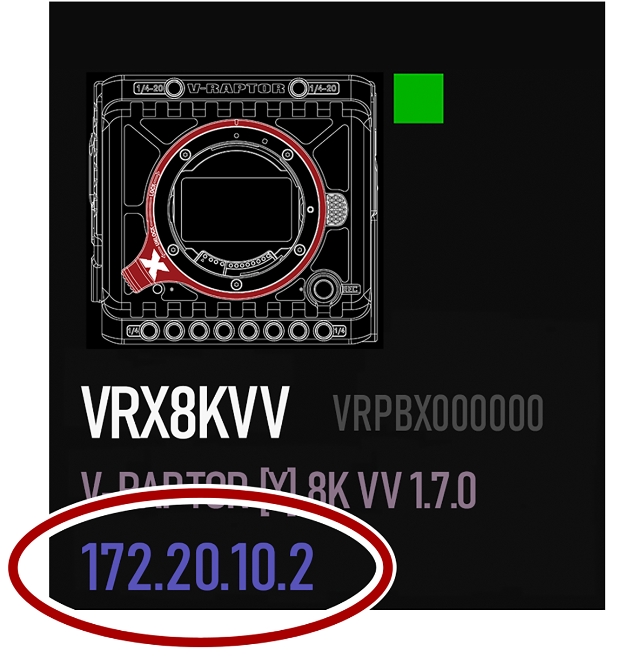Screen dimensions: 644x671
Task: Click the black sensor rectangle inside mount
Action: pos(237,210)
